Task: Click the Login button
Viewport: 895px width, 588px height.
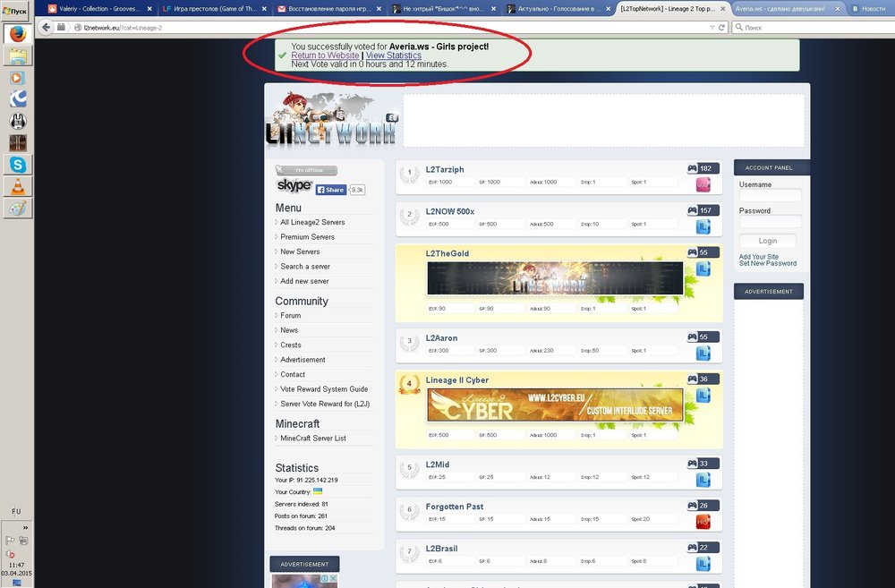Action: click(x=767, y=241)
